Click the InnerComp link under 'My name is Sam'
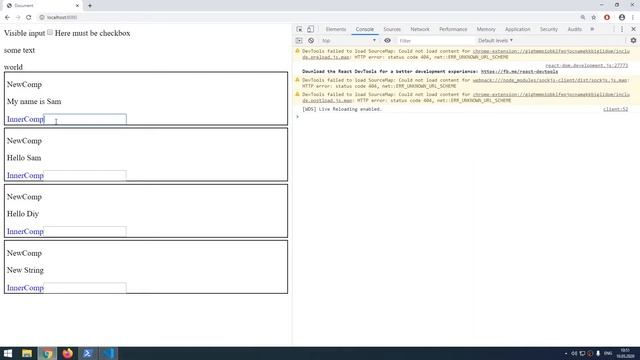 [25, 119]
